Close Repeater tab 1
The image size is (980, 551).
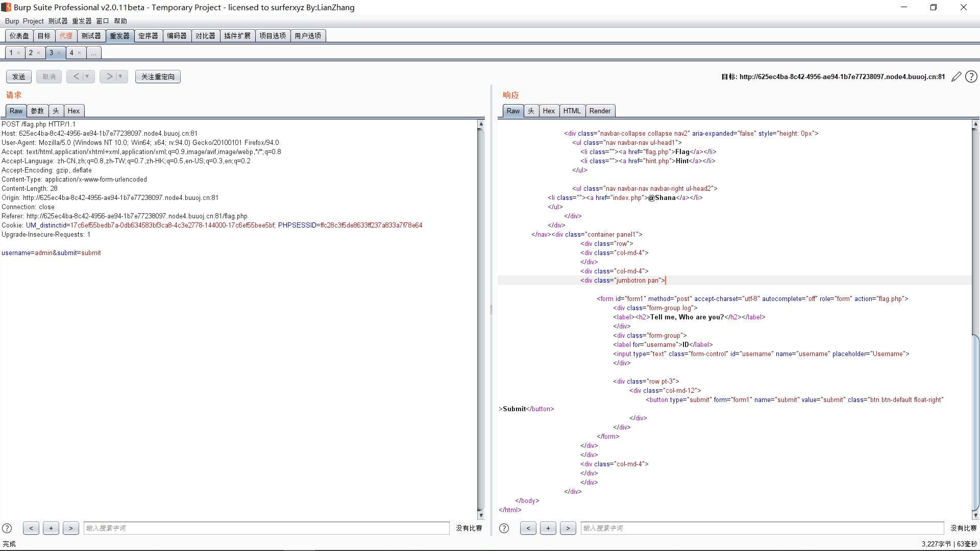click(x=19, y=53)
